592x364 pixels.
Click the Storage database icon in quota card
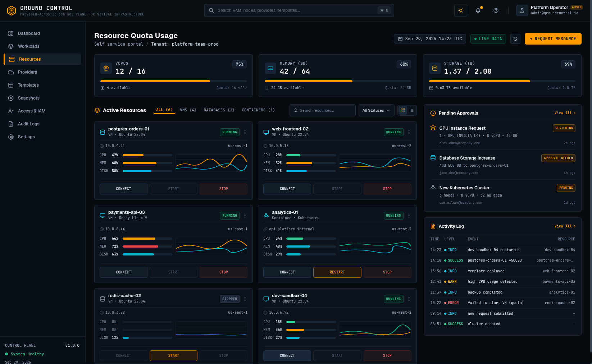(x=435, y=68)
